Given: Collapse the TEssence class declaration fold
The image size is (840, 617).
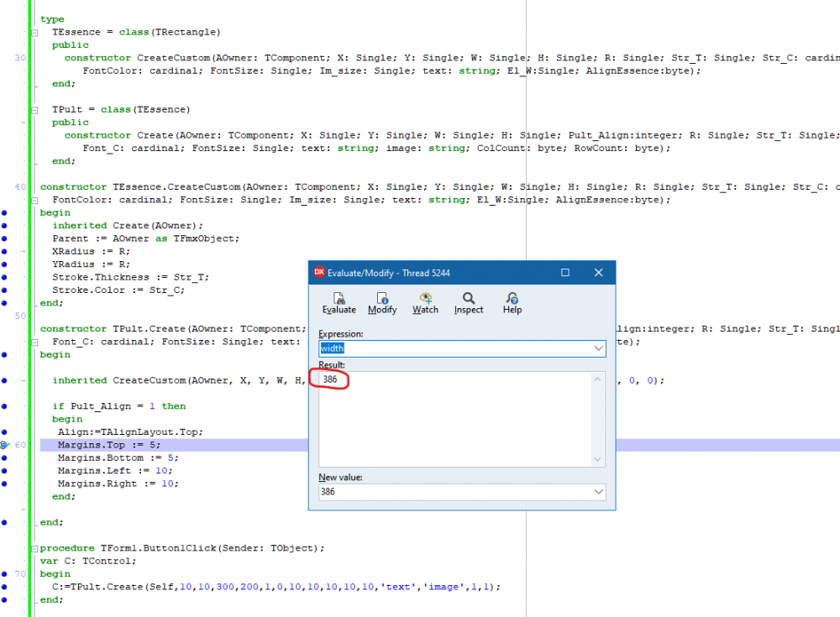Looking at the screenshot, I should click(x=34, y=32).
